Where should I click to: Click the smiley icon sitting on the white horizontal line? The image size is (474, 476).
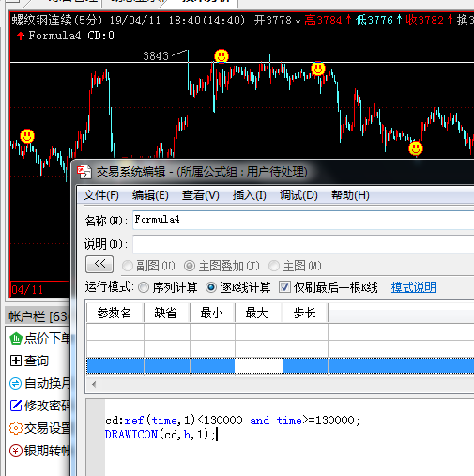pos(318,69)
